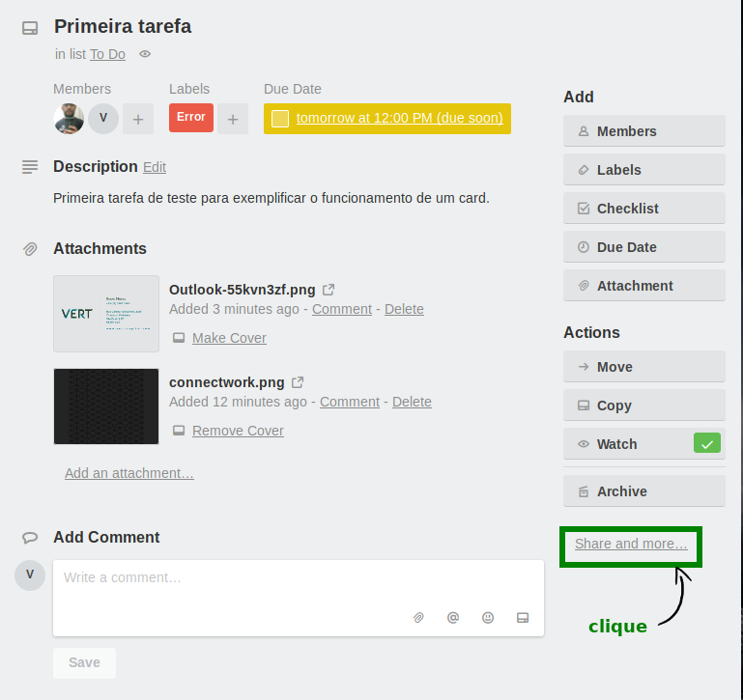Open the Move card action menu

643,367
